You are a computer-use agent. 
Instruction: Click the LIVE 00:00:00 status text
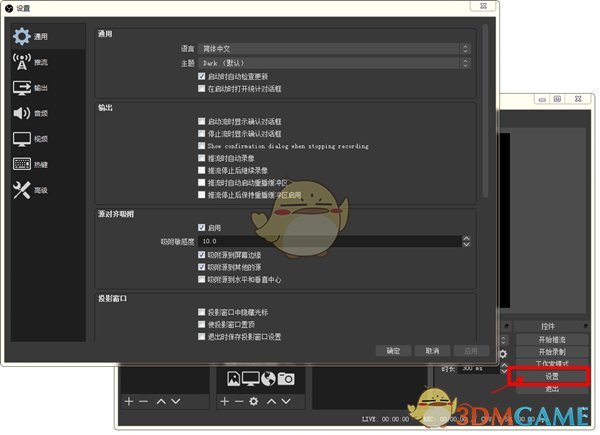pos(386,419)
